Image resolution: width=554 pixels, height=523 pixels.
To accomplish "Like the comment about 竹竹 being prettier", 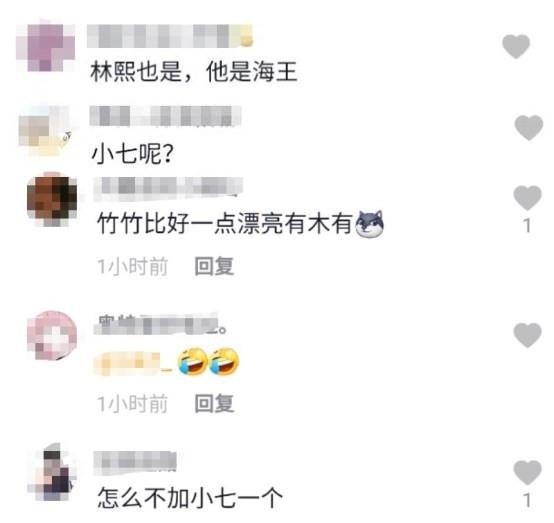I will click(527, 198).
